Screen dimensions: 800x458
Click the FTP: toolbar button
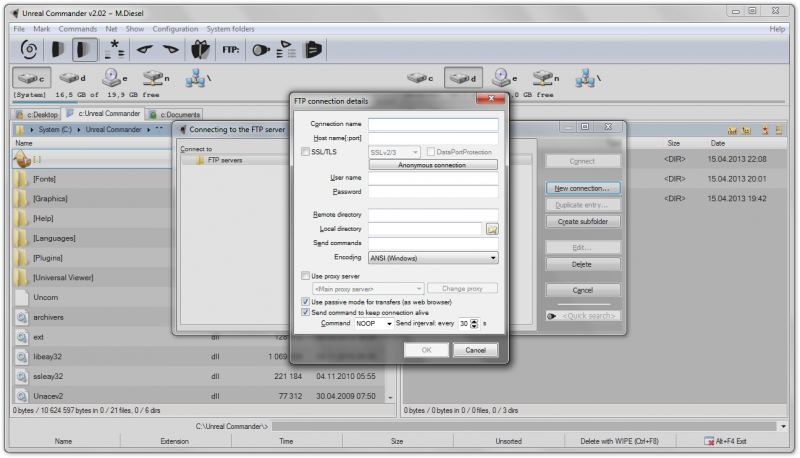[231, 49]
